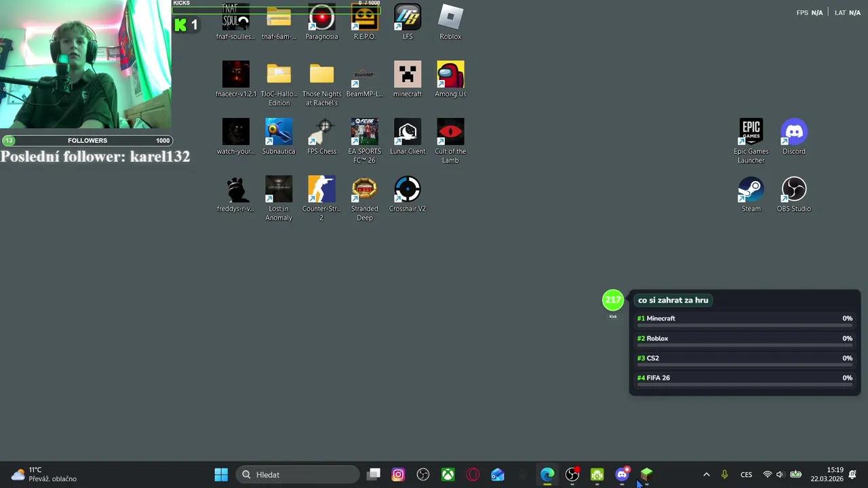Open the Minecraft block taskbar icon
Viewport: 868px width, 488px height.
647,474
